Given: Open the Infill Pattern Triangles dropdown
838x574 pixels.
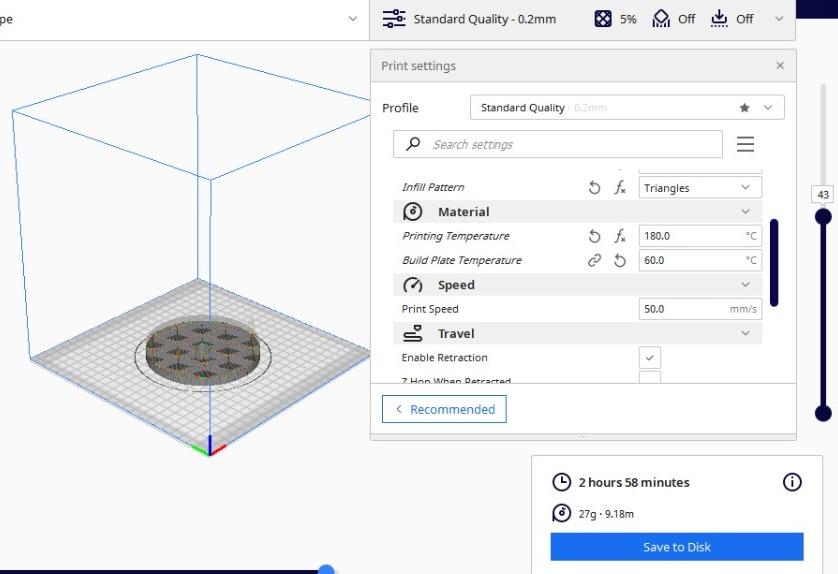Looking at the screenshot, I should click(700, 188).
